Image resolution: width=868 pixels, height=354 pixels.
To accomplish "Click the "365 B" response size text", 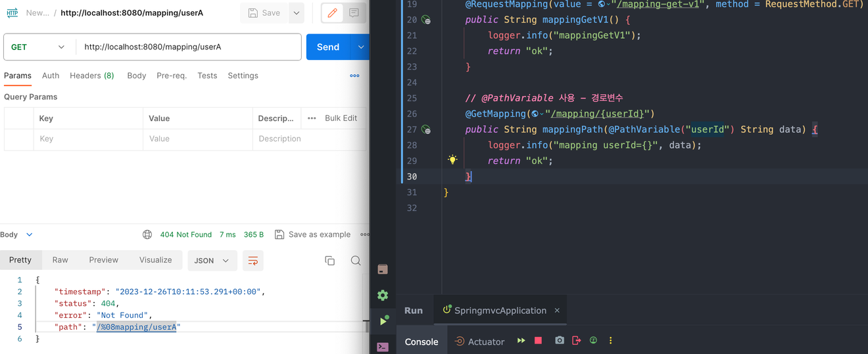I will click(254, 234).
